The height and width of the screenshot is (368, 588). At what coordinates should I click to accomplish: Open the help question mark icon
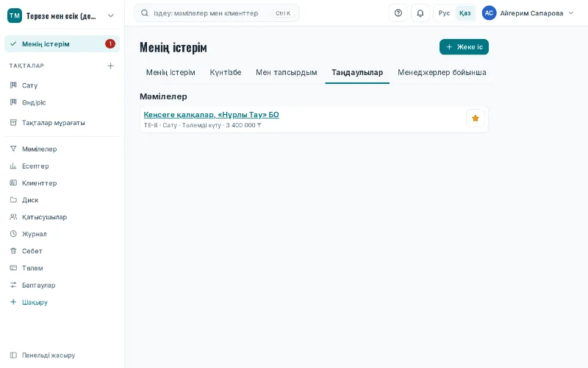(x=398, y=13)
